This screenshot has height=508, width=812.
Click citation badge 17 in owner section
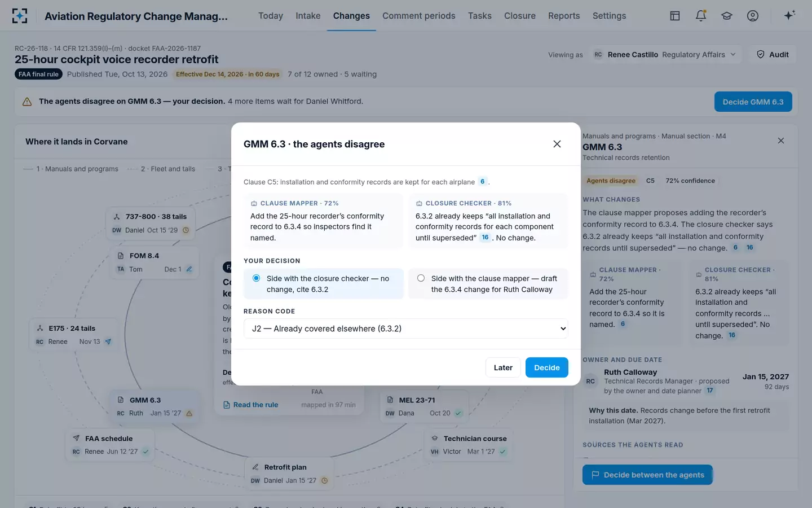coord(710,391)
